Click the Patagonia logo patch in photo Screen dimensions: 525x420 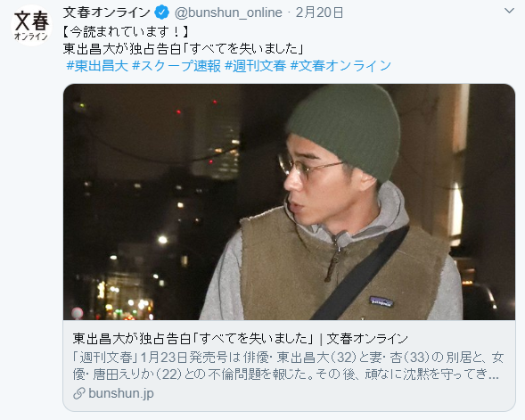pyautogui.click(x=381, y=301)
